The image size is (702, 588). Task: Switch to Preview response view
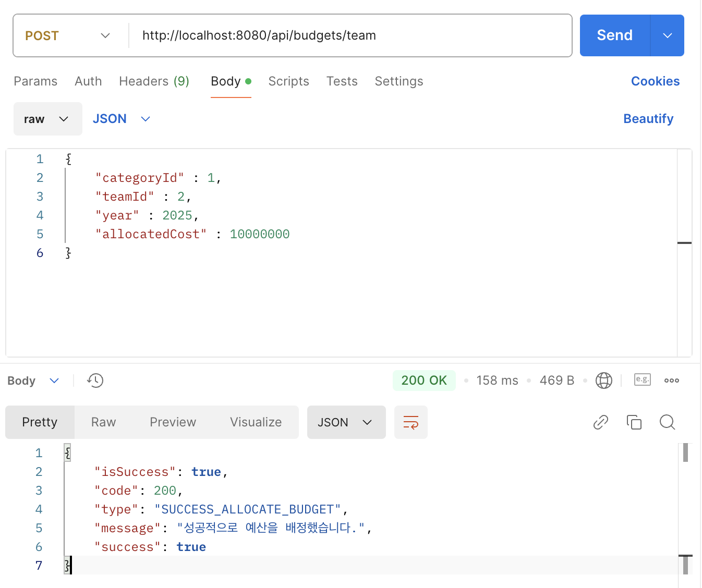[x=173, y=422]
